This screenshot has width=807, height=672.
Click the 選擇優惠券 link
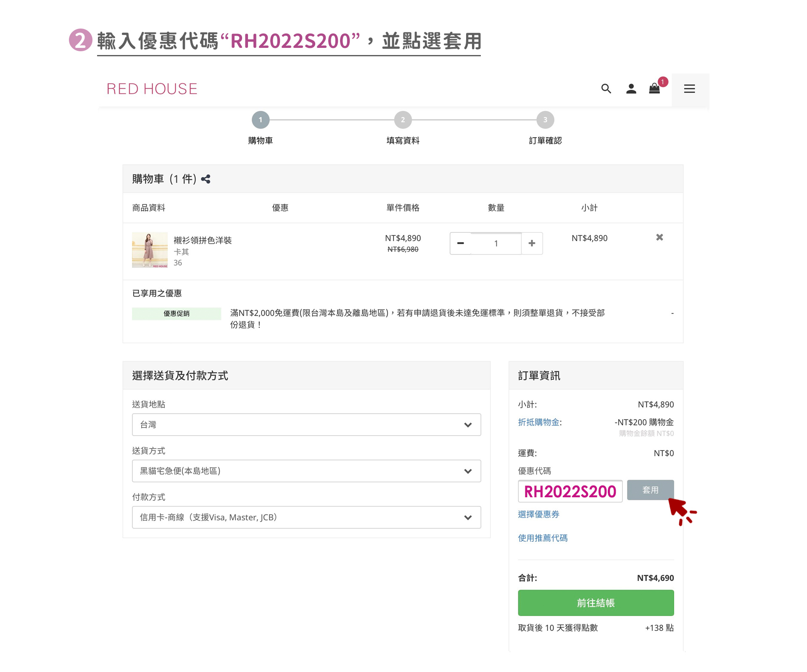(x=538, y=514)
